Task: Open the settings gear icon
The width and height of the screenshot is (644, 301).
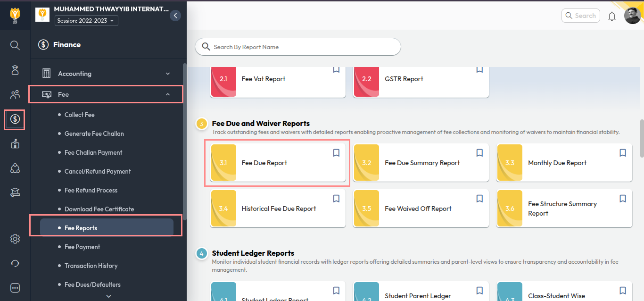Action: pyautogui.click(x=15, y=239)
